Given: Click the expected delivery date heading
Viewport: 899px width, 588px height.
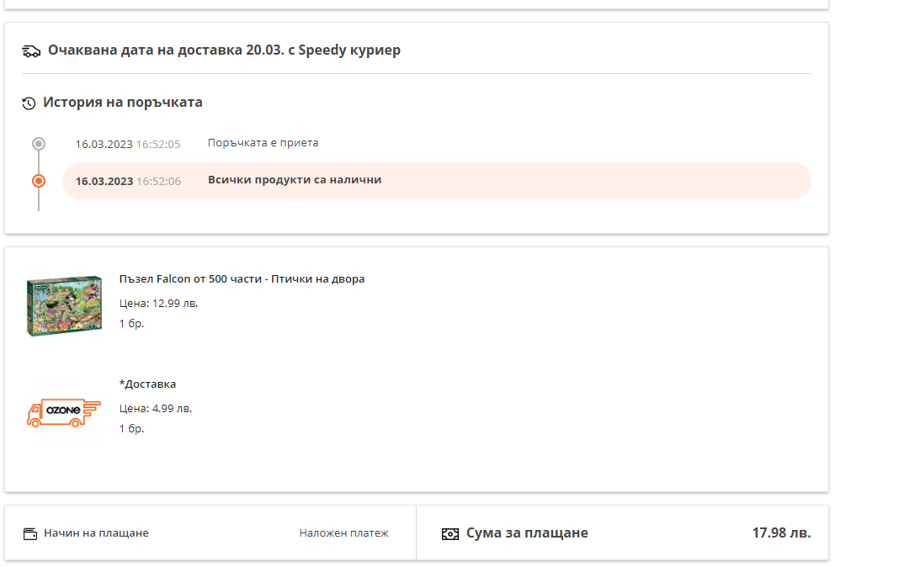Looking at the screenshot, I should 224,50.
